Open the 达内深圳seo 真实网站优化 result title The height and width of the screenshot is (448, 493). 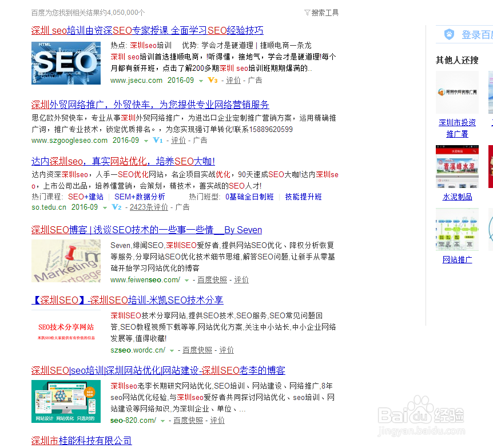click(x=123, y=162)
